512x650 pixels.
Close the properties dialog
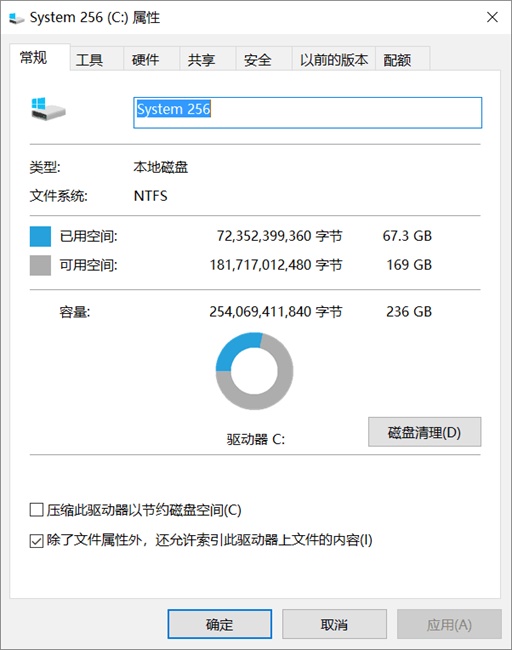point(492,17)
